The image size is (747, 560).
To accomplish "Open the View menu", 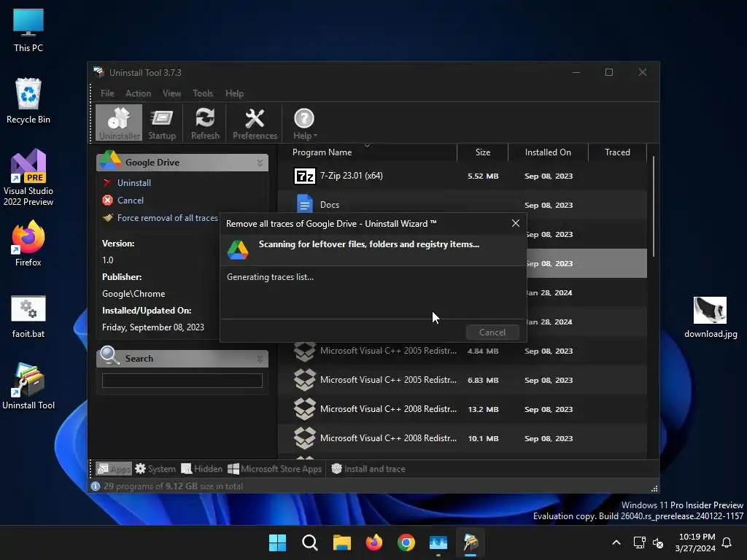I will pos(171,93).
